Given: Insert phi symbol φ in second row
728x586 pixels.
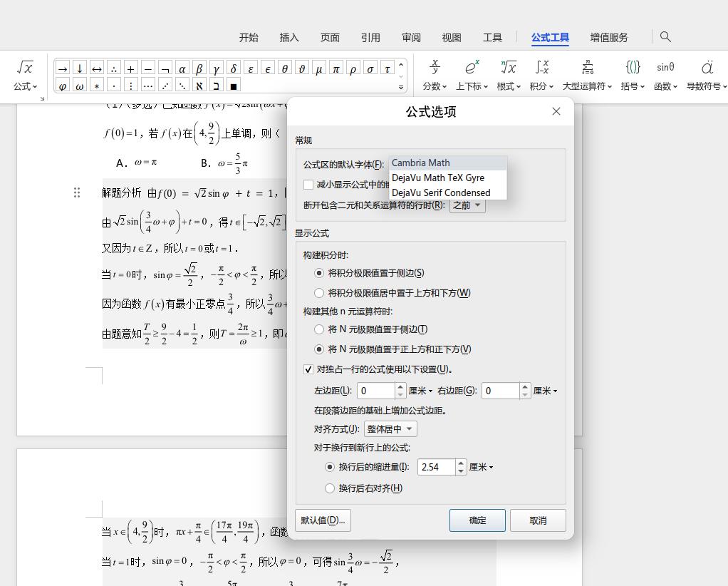Looking at the screenshot, I should click(63, 86).
